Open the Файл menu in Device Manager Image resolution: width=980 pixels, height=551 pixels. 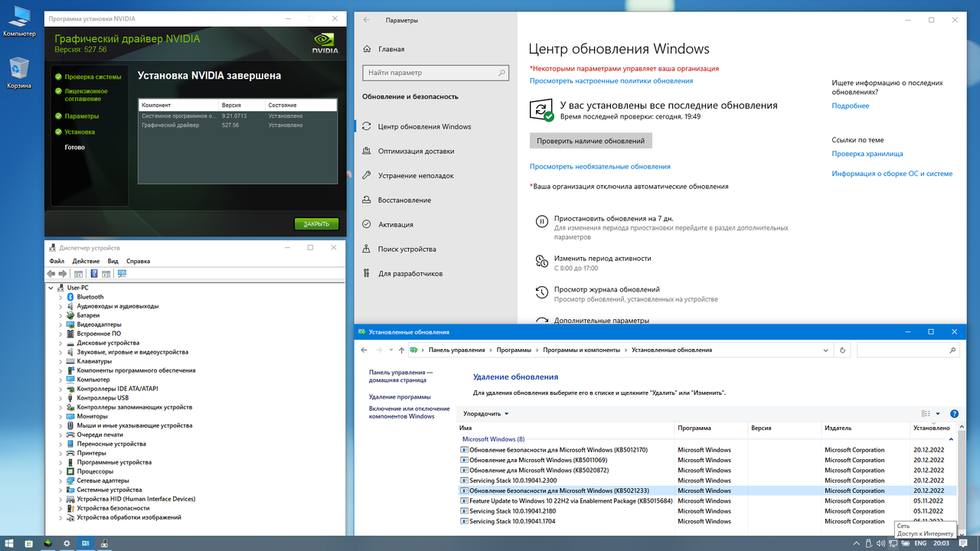coord(57,261)
